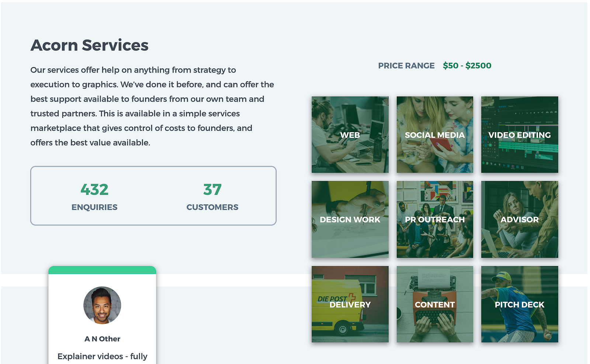Open the DELIVERY service tile

coord(350,304)
